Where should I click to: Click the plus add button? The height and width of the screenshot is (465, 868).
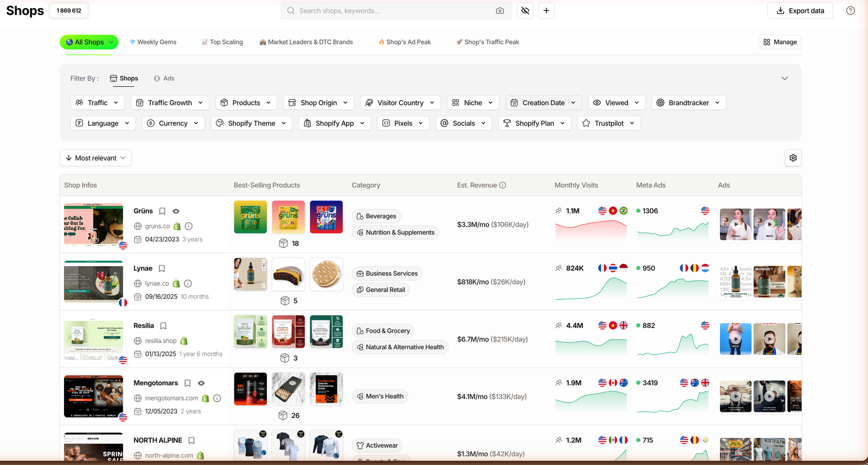(x=546, y=11)
